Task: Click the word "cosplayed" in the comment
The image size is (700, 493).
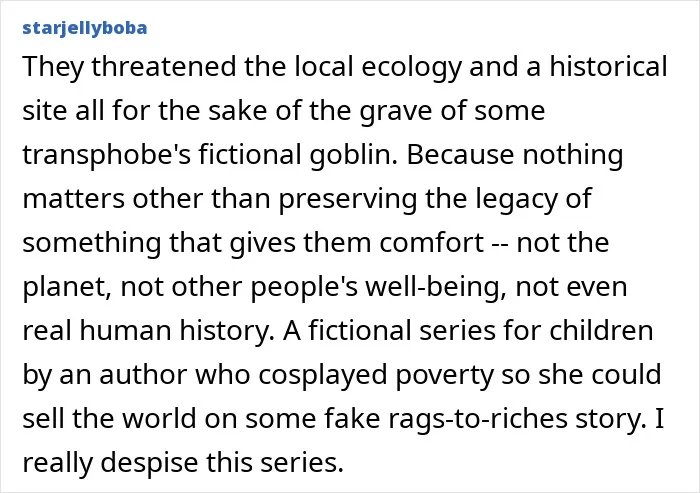Action: tap(322, 376)
